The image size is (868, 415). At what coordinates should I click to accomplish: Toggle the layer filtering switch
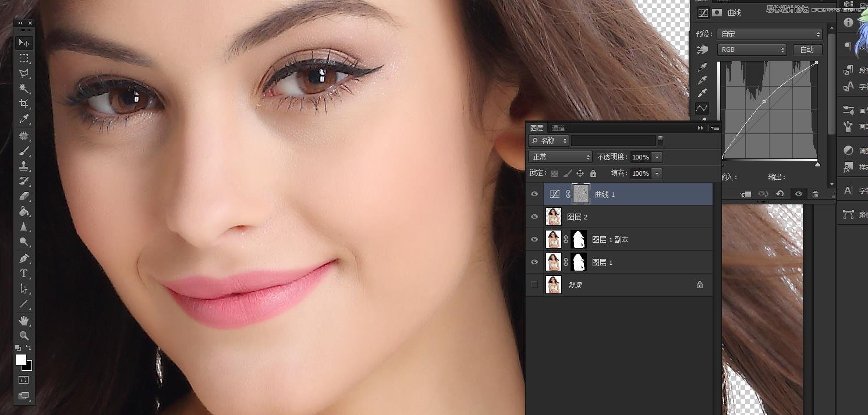(660, 141)
